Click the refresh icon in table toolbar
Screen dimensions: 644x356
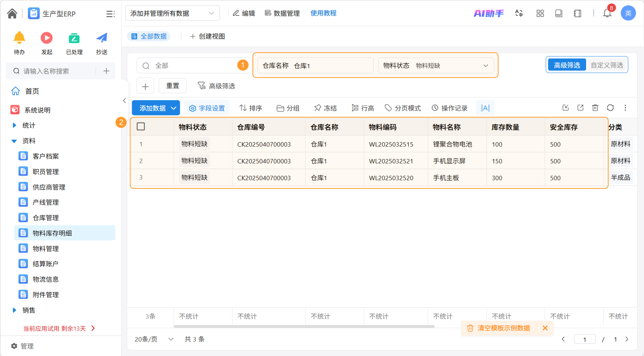(x=610, y=108)
